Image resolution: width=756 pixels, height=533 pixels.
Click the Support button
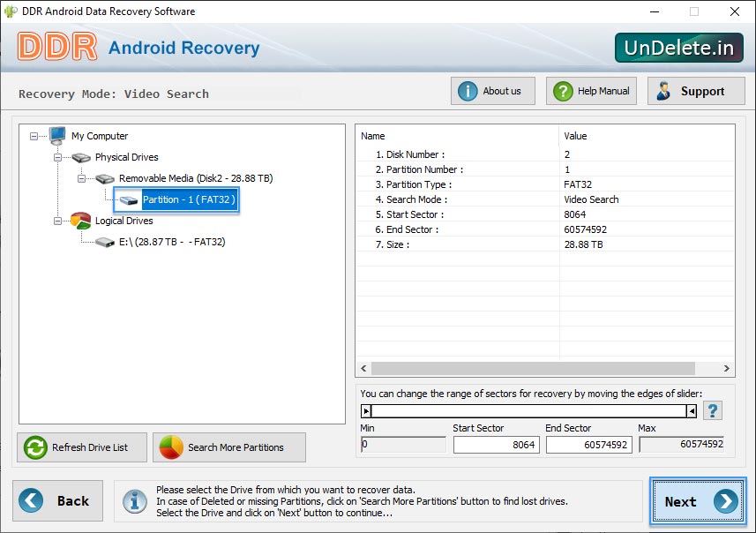[696, 91]
